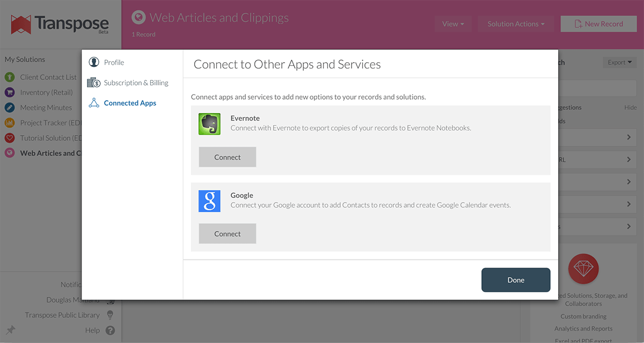The width and height of the screenshot is (644, 343).
Task: Click the Web Articles pink globe sidebar icon
Action: coord(10,153)
